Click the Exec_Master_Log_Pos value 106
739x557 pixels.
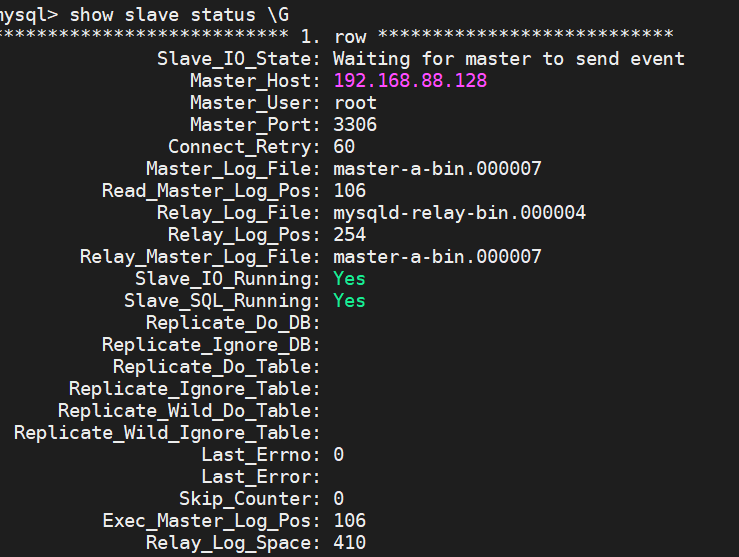350,521
